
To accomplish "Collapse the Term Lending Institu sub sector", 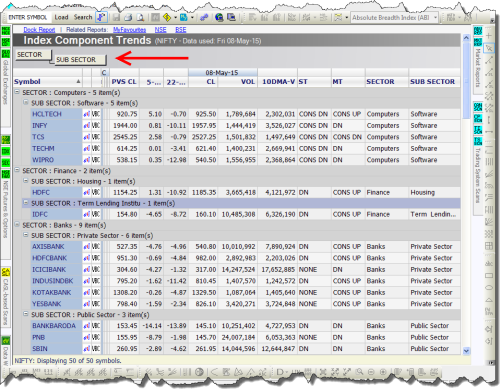I will 26,202.
